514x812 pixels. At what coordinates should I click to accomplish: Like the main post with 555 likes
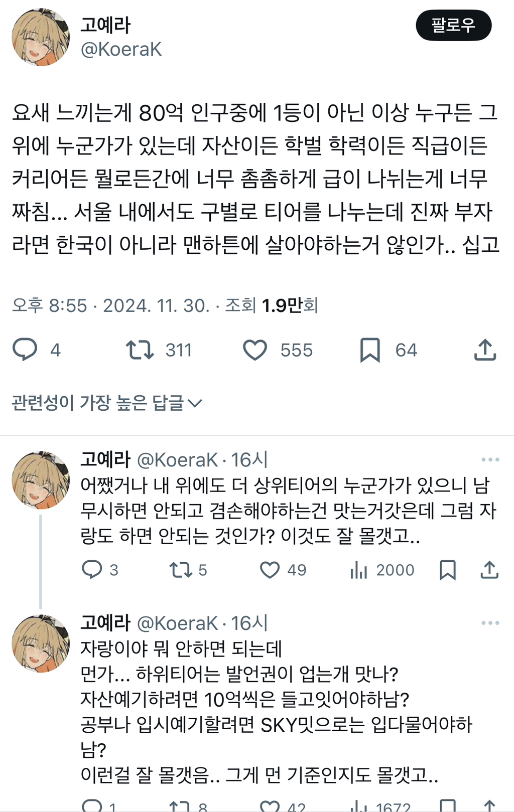[255, 350]
